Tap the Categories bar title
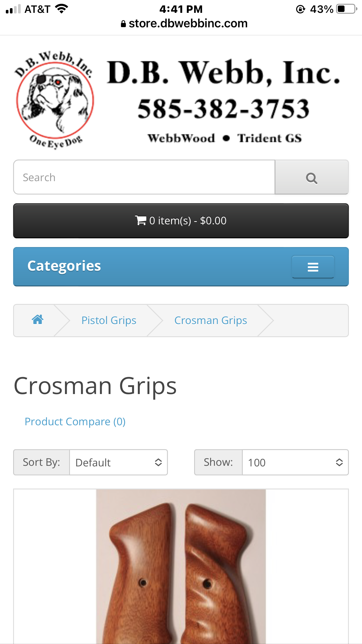 (x=64, y=266)
